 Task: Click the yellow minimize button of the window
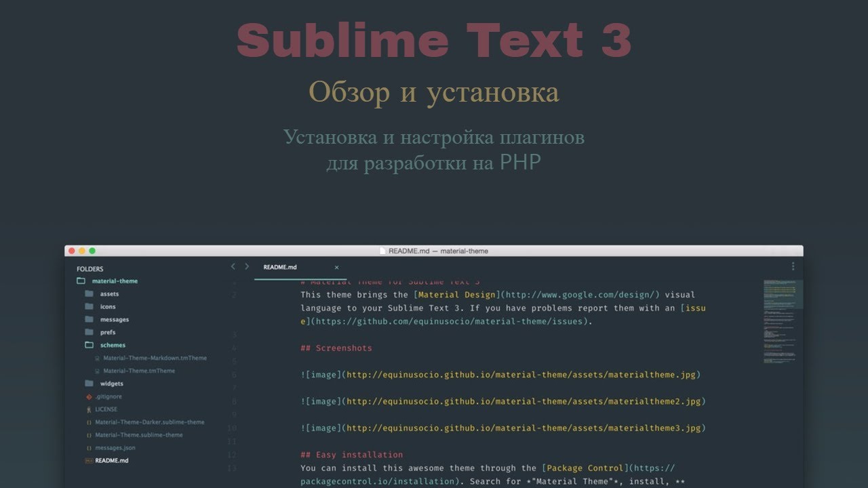(82, 251)
